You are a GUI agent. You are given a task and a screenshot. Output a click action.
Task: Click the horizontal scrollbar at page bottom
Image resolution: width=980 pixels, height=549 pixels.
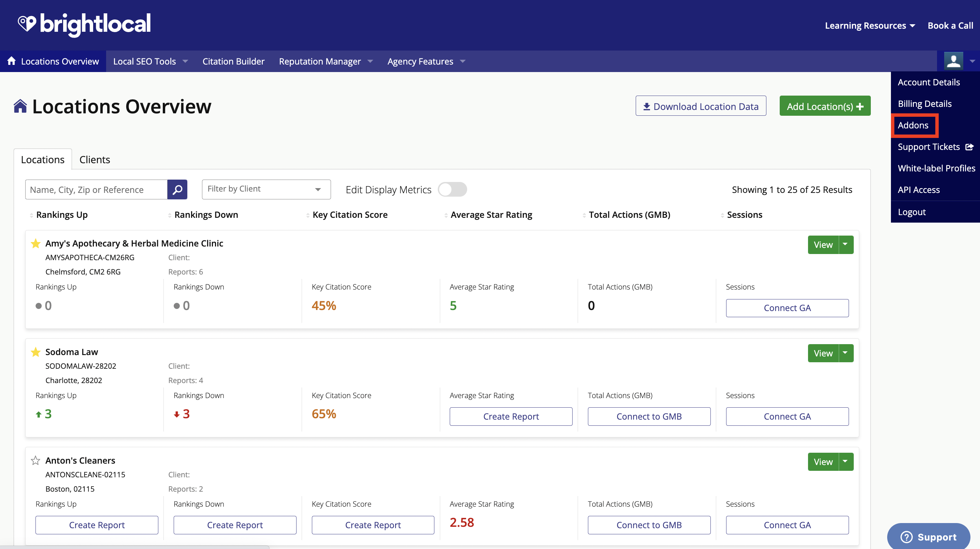134,548
